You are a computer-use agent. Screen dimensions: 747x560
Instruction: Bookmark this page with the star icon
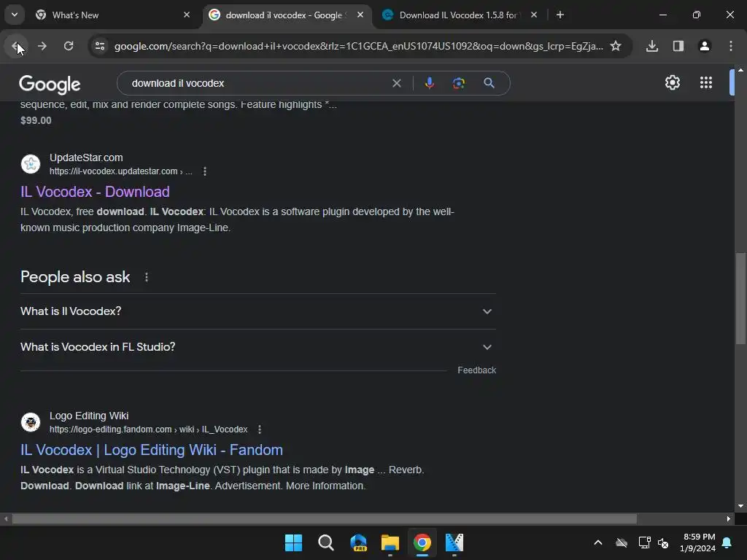point(616,46)
